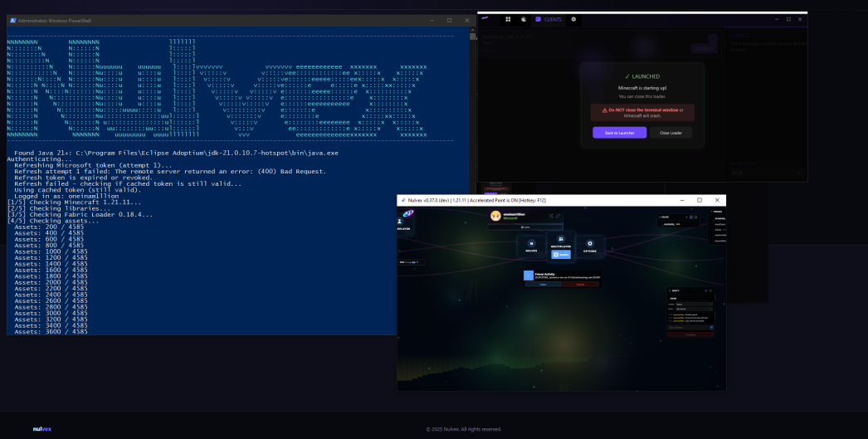Click the Multiplayer people icon

(561, 239)
